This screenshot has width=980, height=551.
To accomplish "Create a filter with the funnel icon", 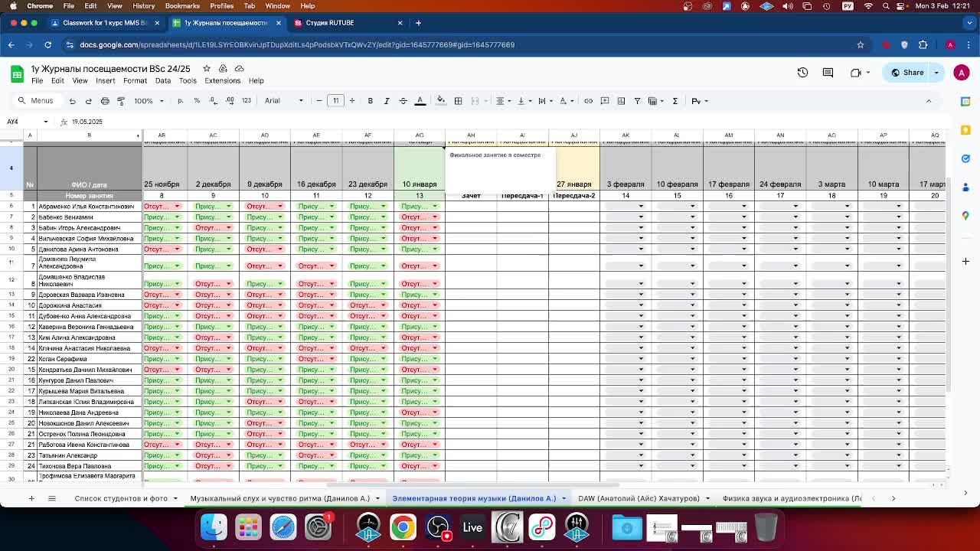I will tap(637, 101).
